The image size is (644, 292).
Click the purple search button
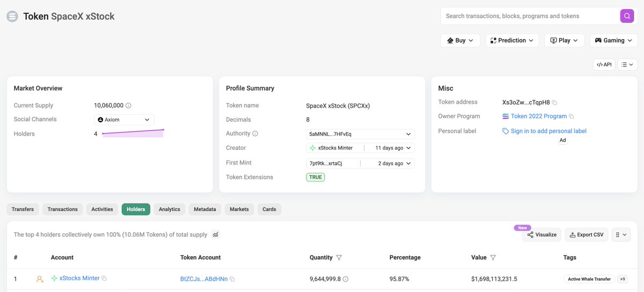[627, 16]
